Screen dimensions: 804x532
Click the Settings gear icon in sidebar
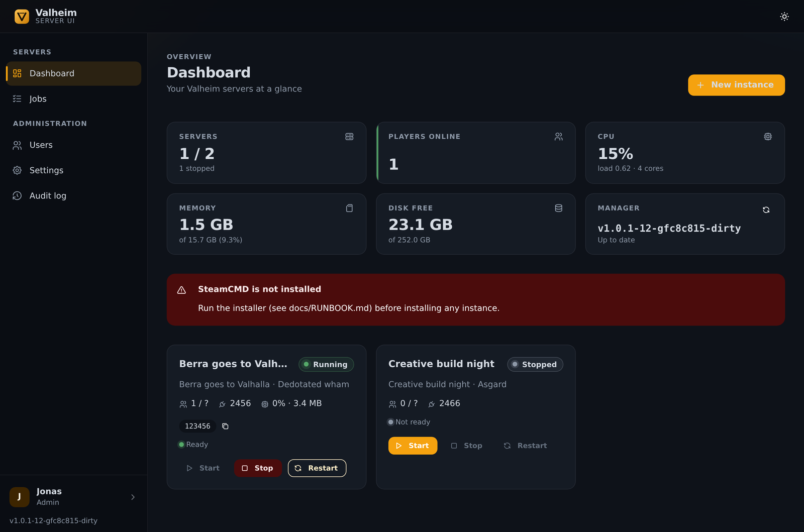point(17,170)
